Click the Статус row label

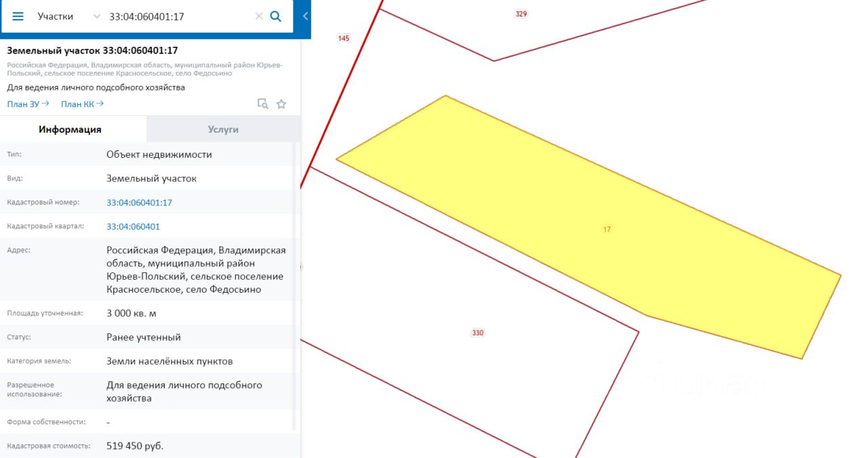tap(19, 337)
